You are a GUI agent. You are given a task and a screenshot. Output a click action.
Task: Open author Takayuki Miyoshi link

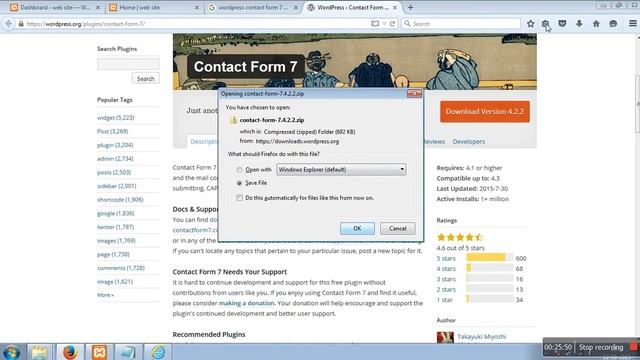pyautogui.click(x=482, y=337)
